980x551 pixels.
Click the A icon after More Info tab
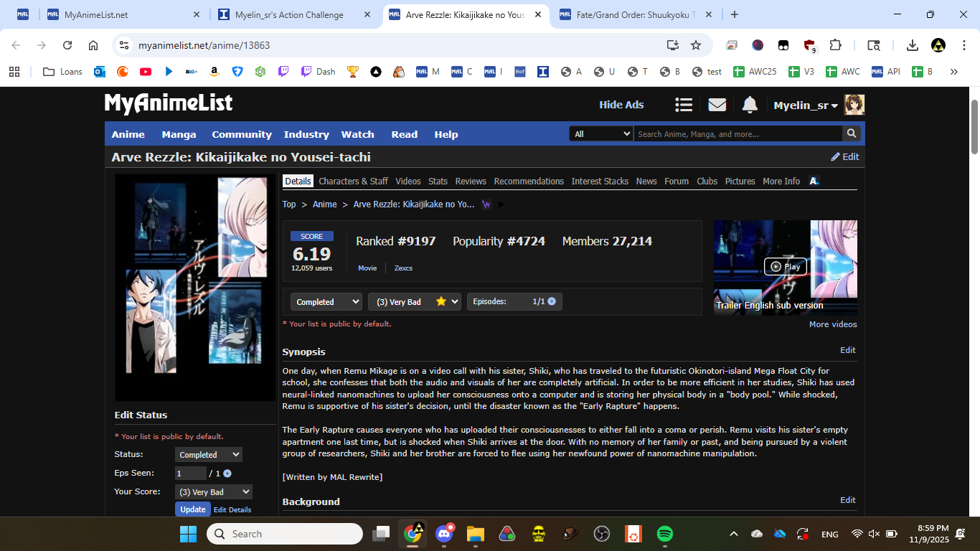814,181
